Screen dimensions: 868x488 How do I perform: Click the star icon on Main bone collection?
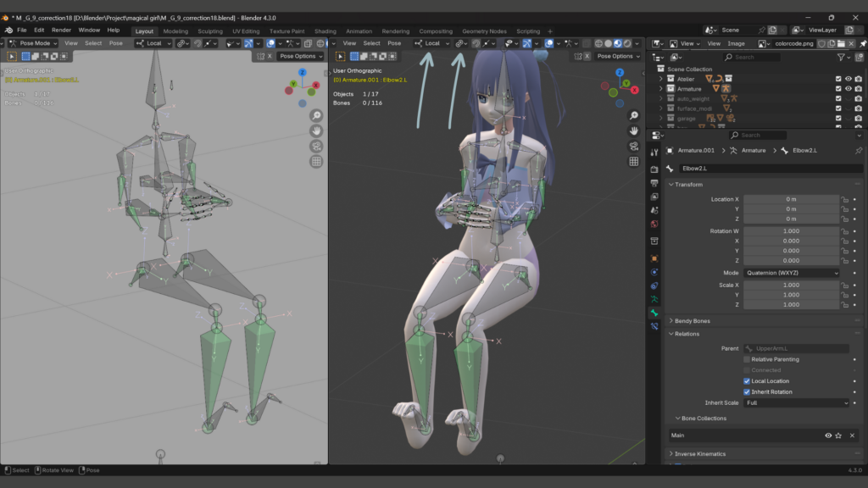838,435
